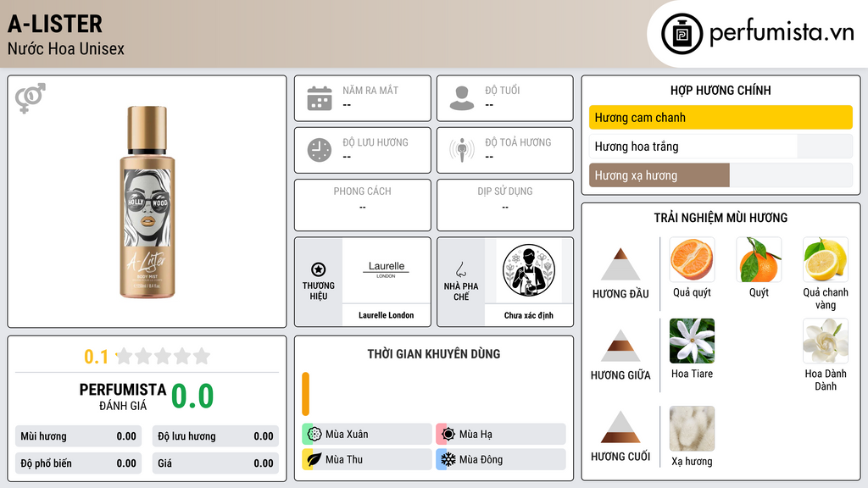Click the Mùa Xuân season button
Screen dimensions: 868x488
[x=367, y=434]
